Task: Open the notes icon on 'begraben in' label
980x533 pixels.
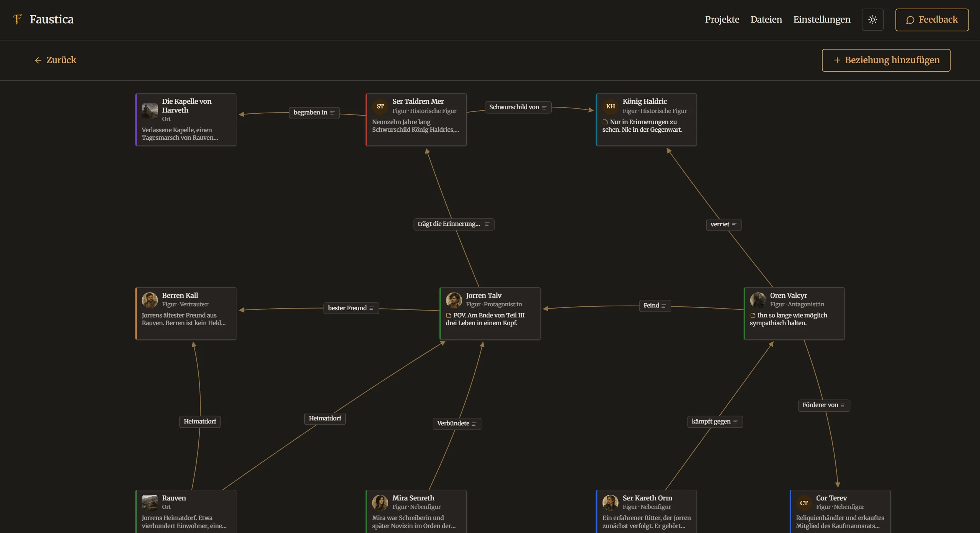Action: [x=332, y=113]
